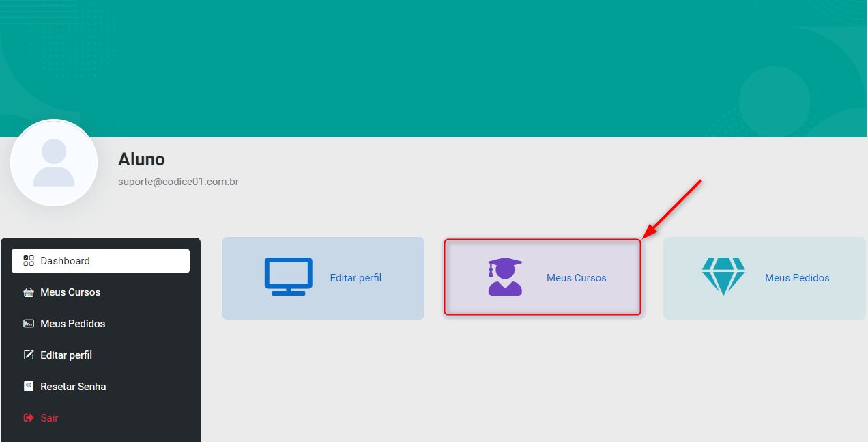Screen dimensions: 868x442
Task: Select the Dashboard text in sidebar menu
Action: click(x=65, y=261)
